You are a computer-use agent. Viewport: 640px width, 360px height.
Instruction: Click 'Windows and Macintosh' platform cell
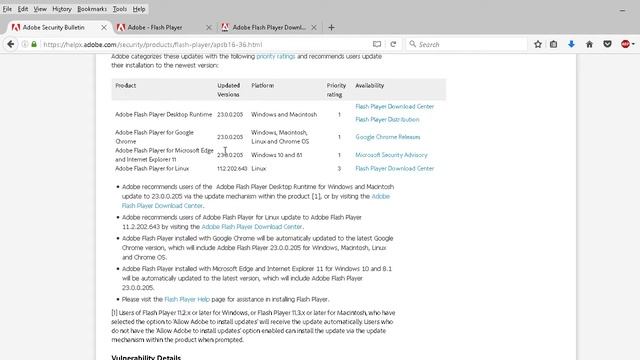pyautogui.click(x=284, y=115)
